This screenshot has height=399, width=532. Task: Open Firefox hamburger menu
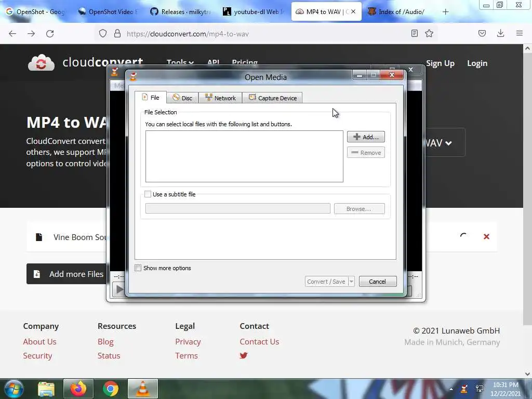tap(520, 33)
